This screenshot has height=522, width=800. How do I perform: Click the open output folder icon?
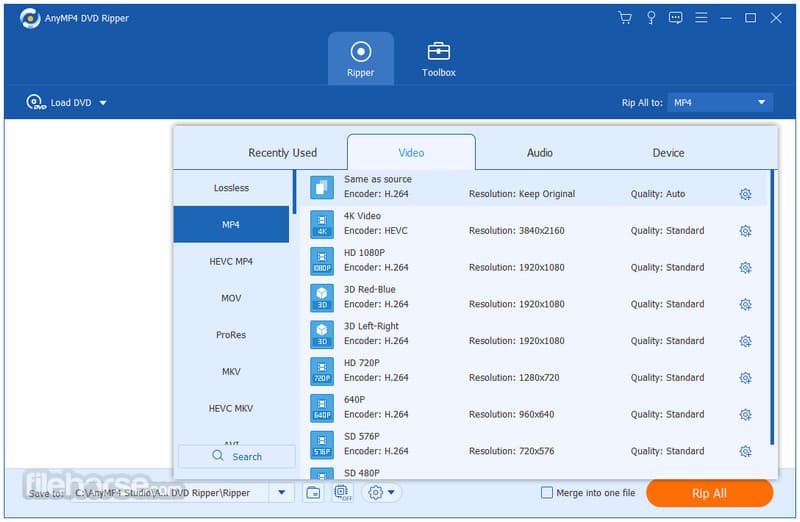312,493
